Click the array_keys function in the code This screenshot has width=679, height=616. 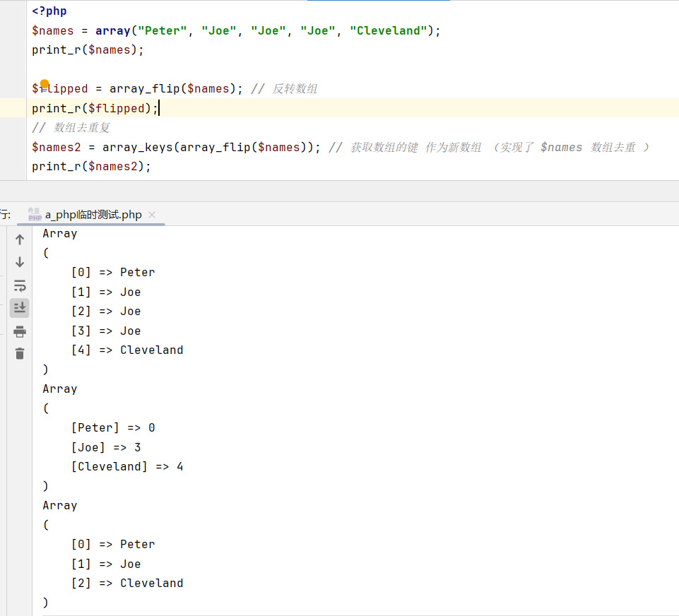point(137,147)
